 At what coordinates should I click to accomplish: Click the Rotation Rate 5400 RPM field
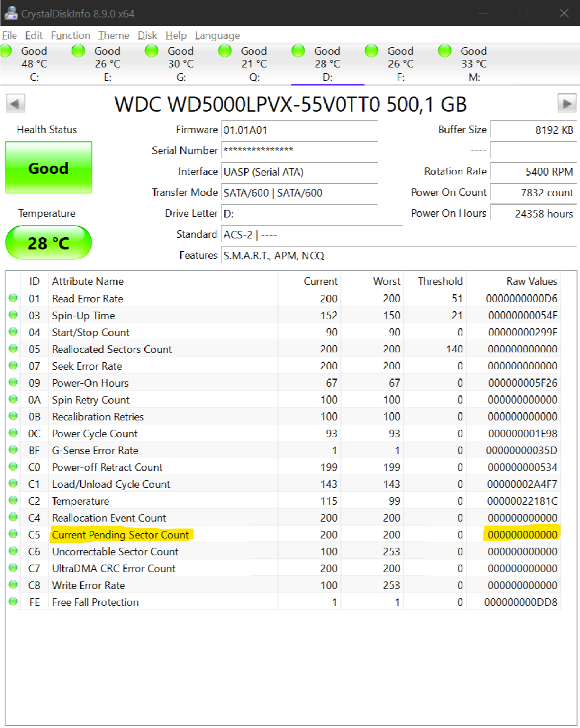tap(533, 172)
